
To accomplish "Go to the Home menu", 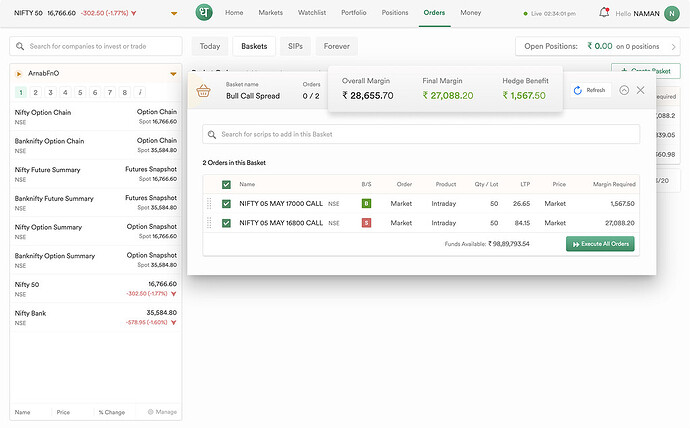I will pos(234,13).
